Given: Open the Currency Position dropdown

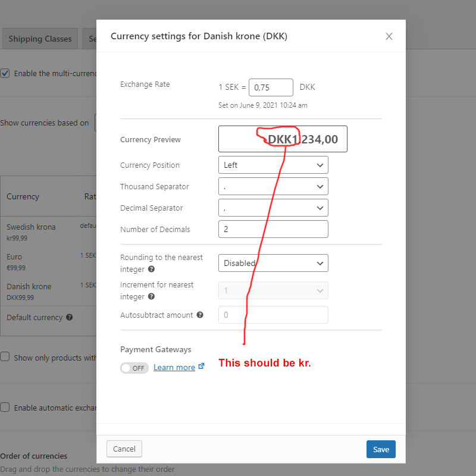Looking at the screenshot, I should coord(273,165).
